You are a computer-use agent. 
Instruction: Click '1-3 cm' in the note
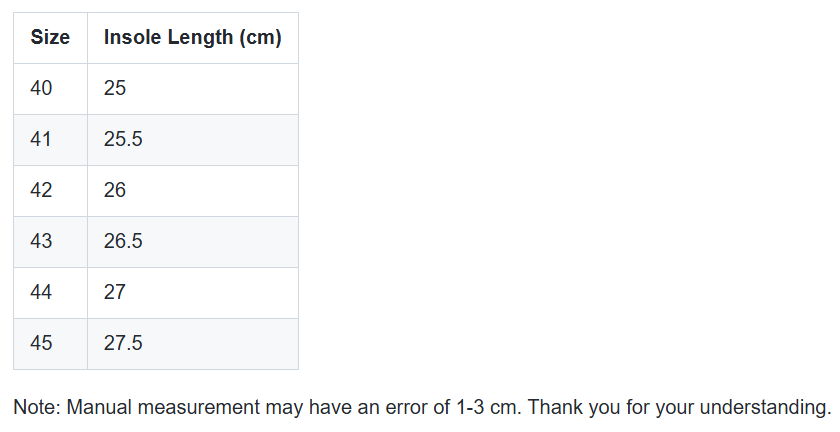pyautogui.click(x=488, y=407)
